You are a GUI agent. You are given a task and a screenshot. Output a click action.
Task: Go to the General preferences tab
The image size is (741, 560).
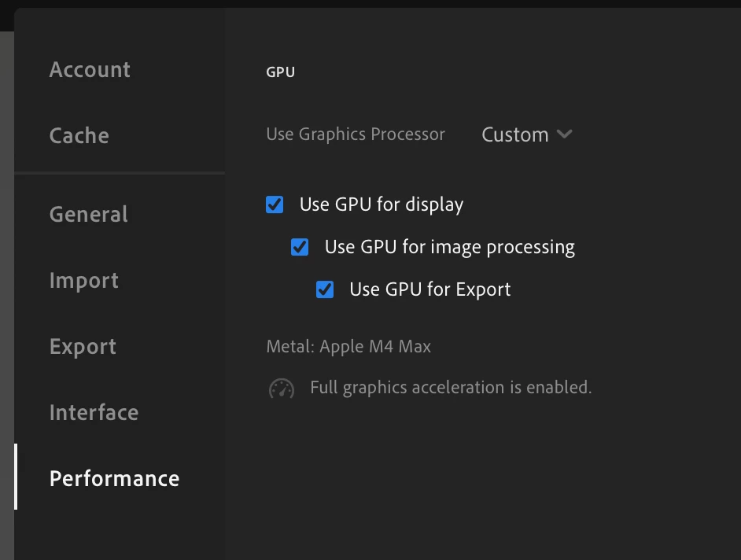tap(88, 214)
